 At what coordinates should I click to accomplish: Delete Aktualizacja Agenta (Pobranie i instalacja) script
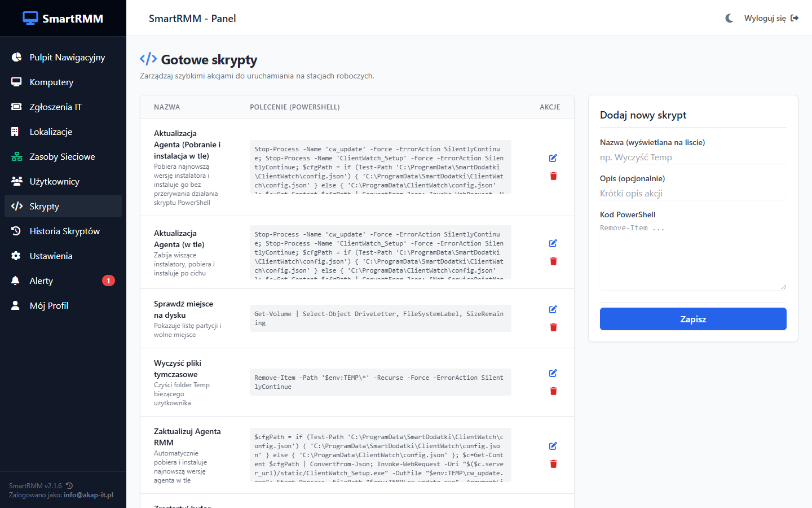pyautogui.click(x=553, y=176)
